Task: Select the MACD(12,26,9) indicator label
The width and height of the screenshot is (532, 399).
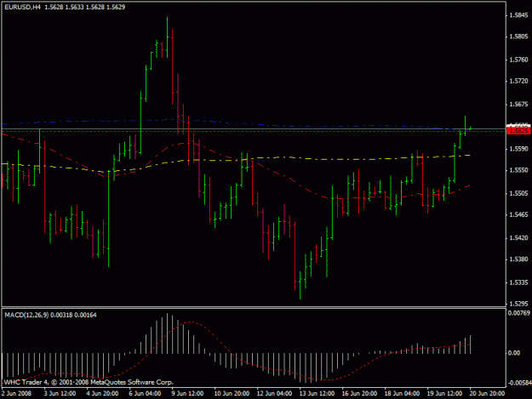Action: click(x=26, y=315)
